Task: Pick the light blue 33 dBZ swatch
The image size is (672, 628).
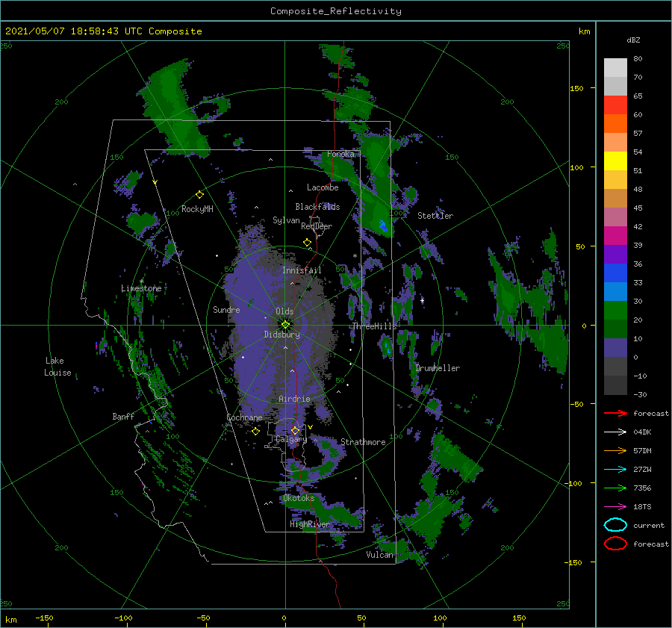Action: point(615,291)
